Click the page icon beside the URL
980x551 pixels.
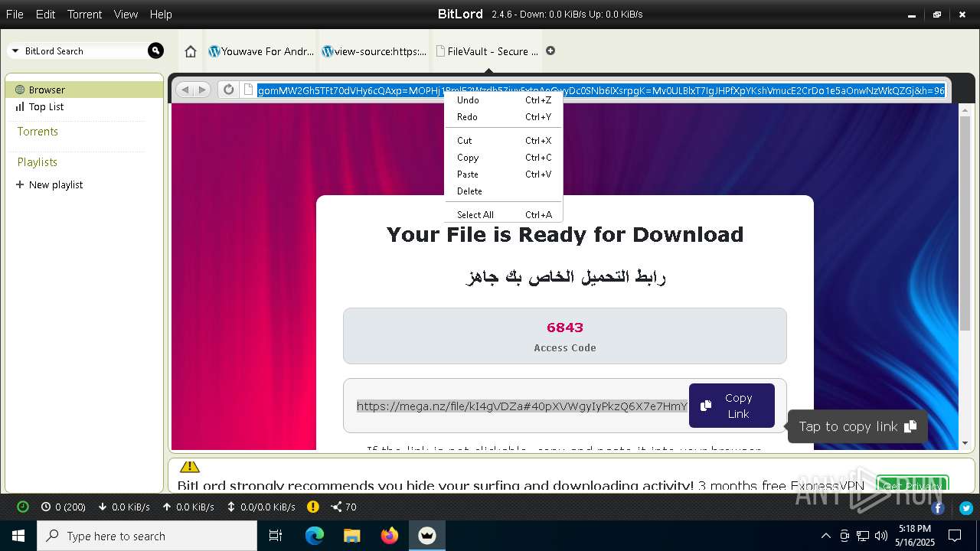248,90
